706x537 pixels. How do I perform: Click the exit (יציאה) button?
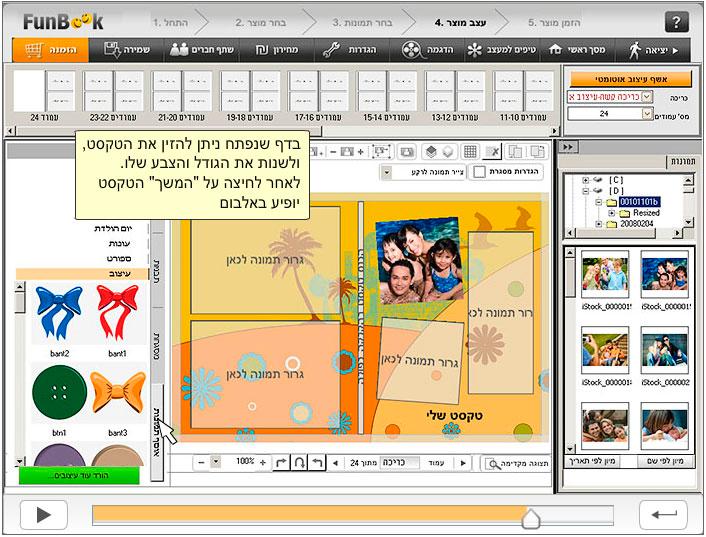tap(653, 50)
